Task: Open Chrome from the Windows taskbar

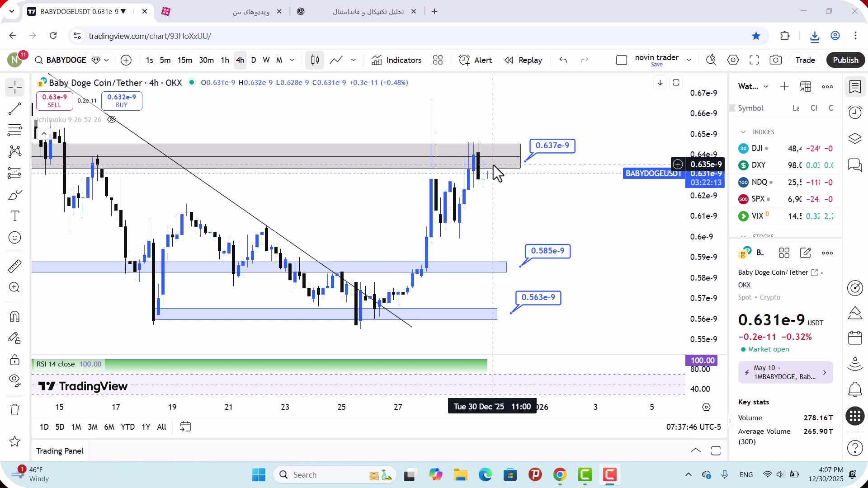Action: (x=560, y=475)
